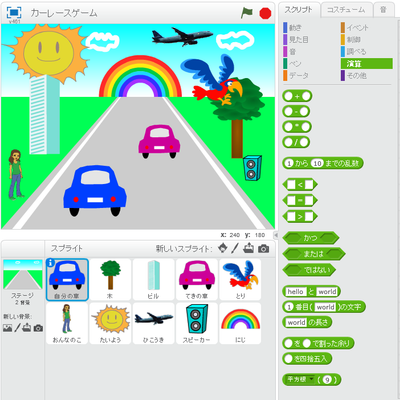Click the または boolean block
Screen dimensions: 400x400
point(314,254)
